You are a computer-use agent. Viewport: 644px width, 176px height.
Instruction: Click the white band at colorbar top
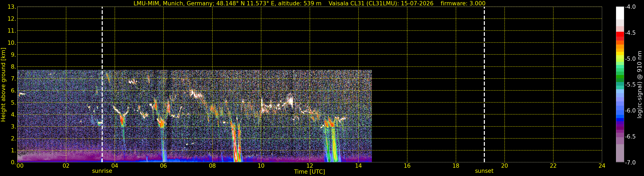(620, 13)
